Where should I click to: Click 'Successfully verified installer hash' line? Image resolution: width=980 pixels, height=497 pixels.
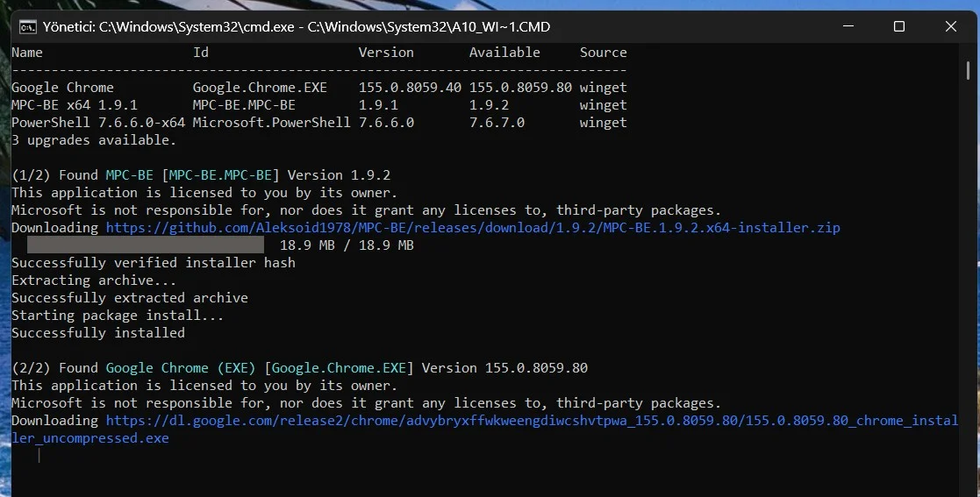(154, 263)
